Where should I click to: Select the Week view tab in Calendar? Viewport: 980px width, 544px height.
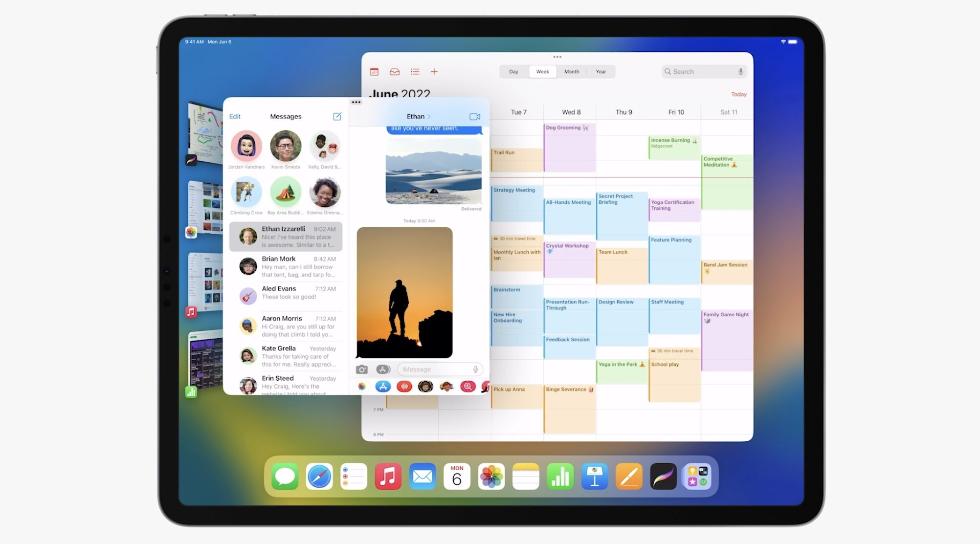(541, 71)
